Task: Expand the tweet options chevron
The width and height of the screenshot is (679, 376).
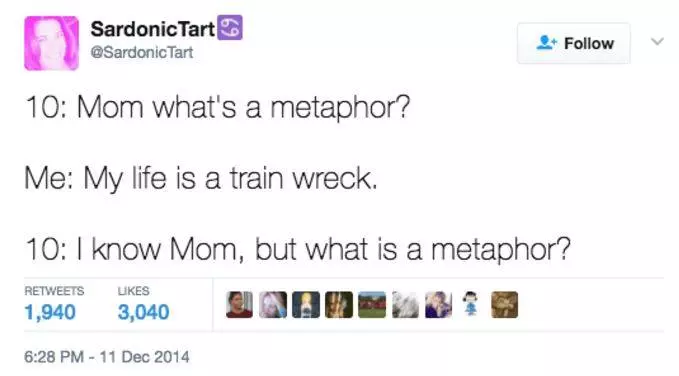Action: [657, 42]
